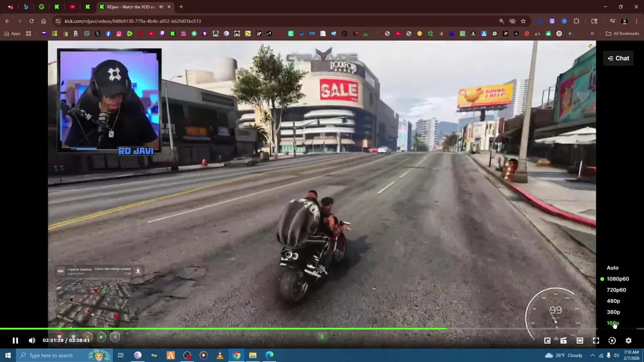This screenshot has height=362, width=644.
Task: Open Microsoft Edge from taskbar
Action: [x=269, y=355]
